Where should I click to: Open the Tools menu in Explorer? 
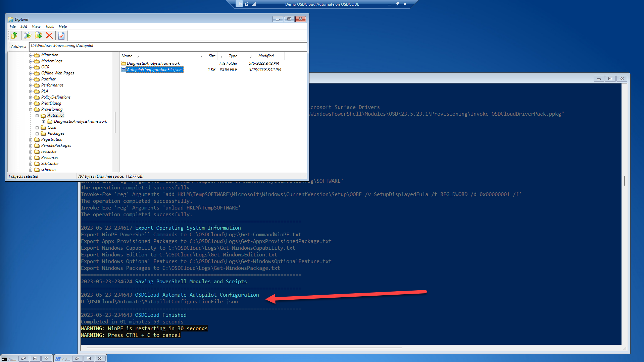[49, 26]
